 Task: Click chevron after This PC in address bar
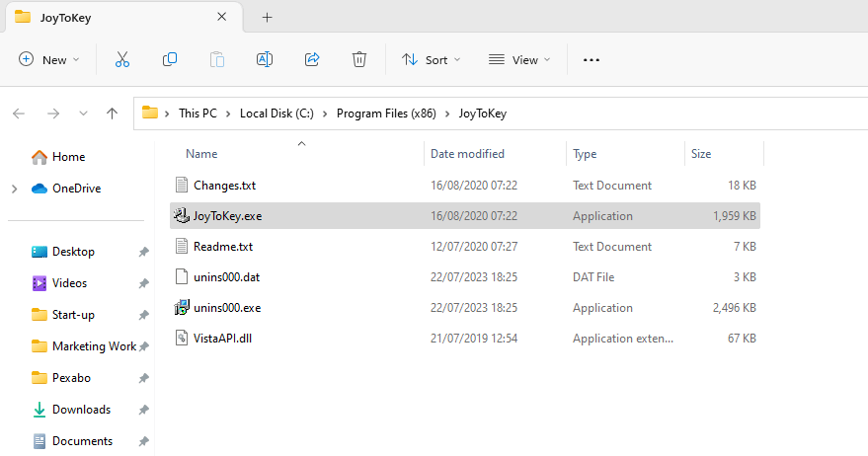(228, 114)
